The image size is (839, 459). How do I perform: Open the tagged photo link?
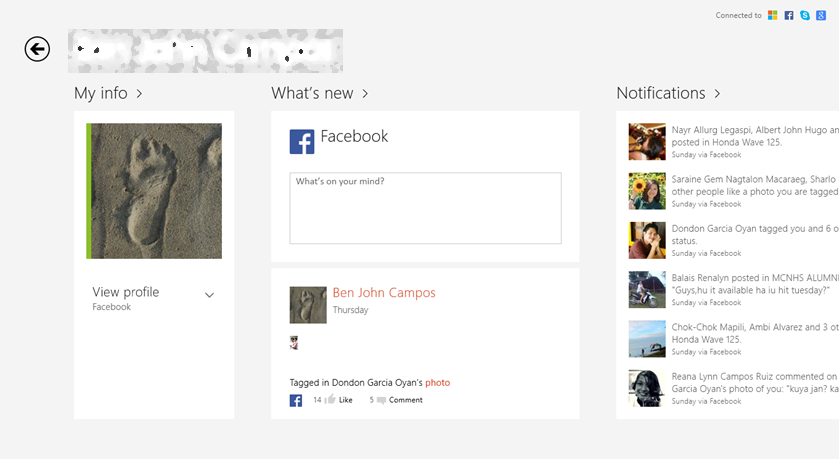(x=437, y=382)
